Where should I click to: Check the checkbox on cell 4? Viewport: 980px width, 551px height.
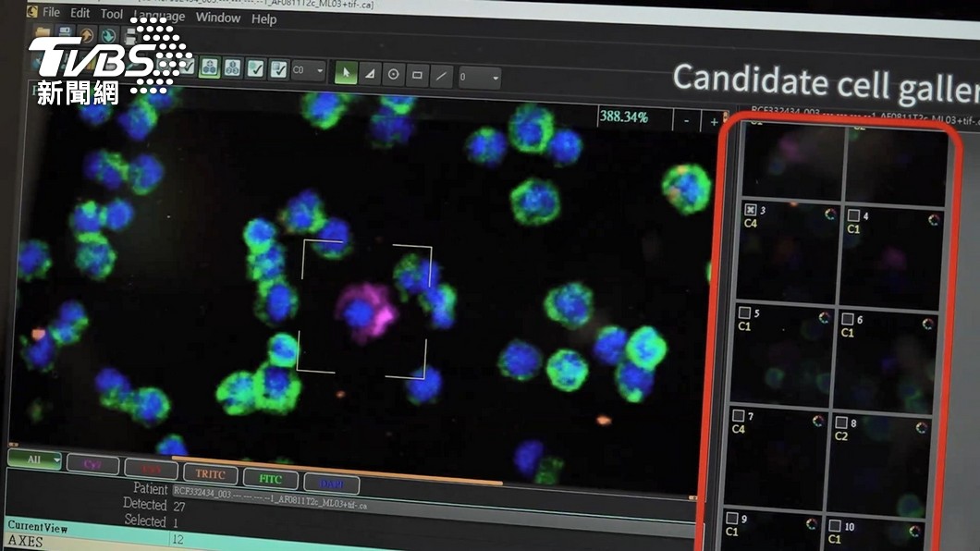click(853, 215)
